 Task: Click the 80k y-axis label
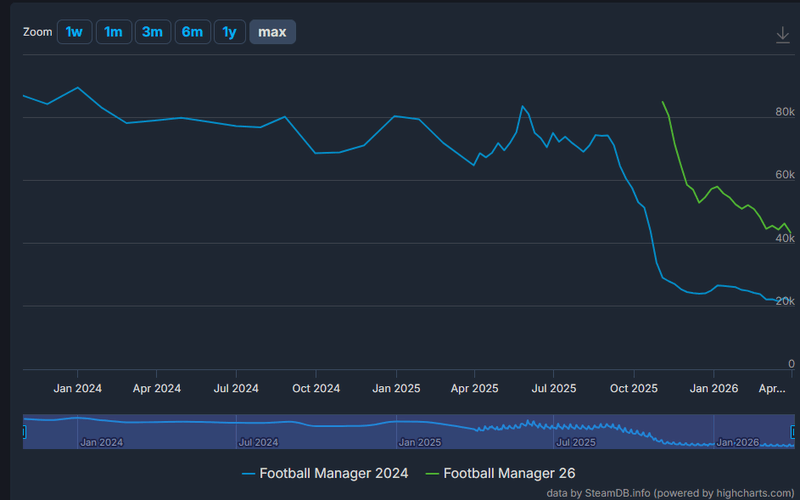coord(785,112)
